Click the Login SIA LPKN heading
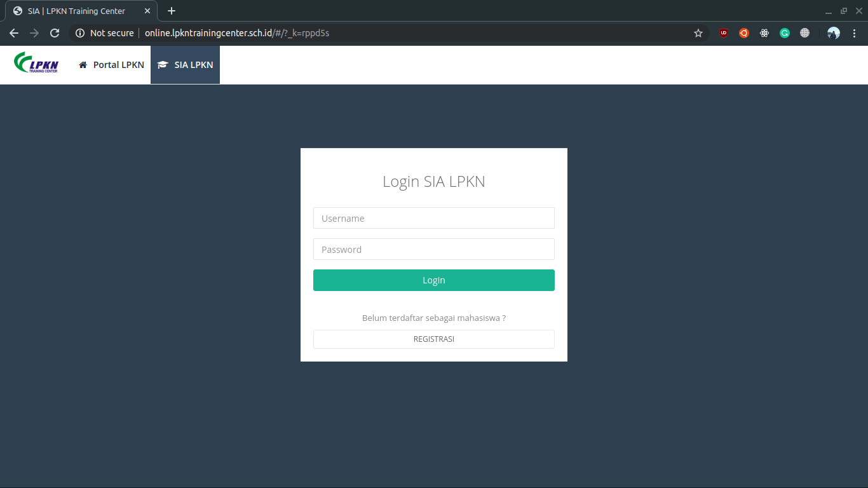868x488 pixels. pos(434,182)
